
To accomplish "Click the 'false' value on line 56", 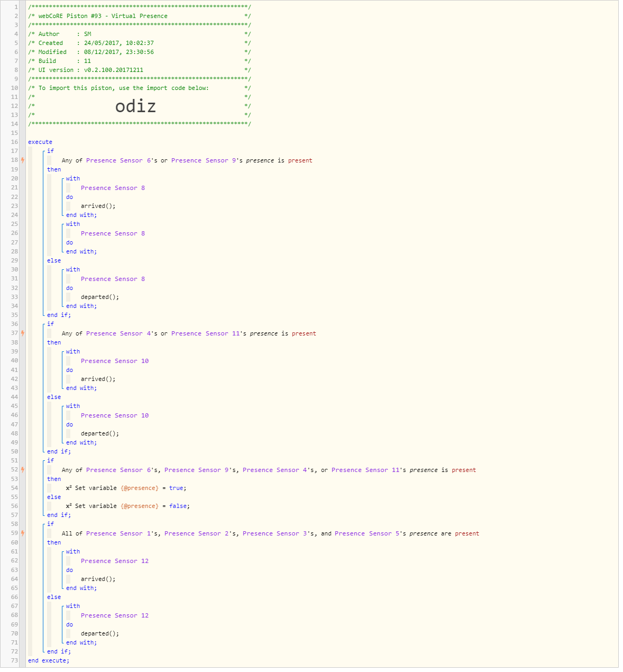I will click(x=178, y=506).
